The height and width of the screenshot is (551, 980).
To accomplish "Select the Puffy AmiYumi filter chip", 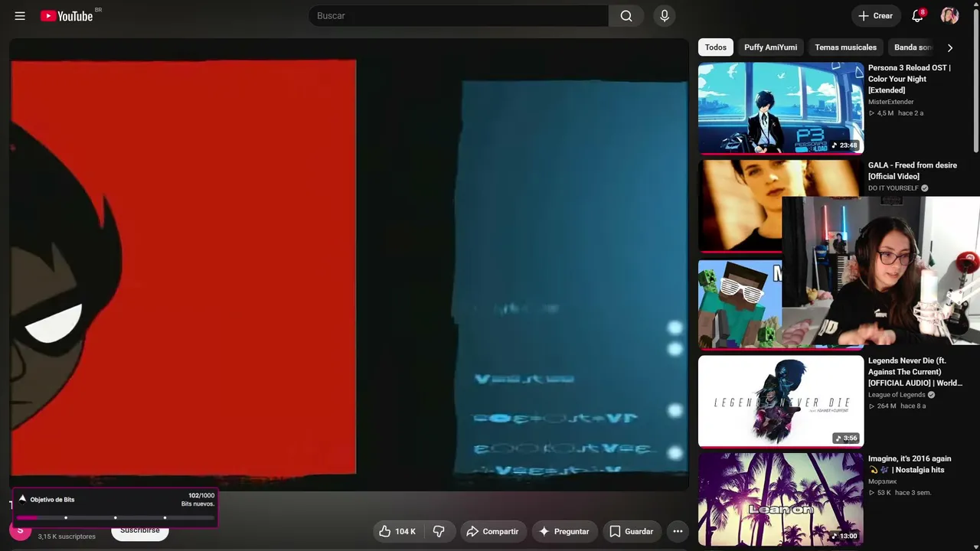I will (x=770, y=47).
